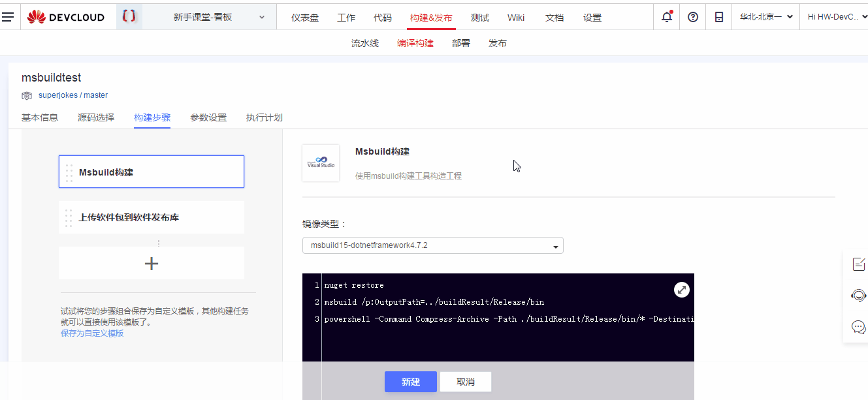868x400 pixels.
Task: Open the feedback editor icon on right sidebar
Action: point(858,264)
